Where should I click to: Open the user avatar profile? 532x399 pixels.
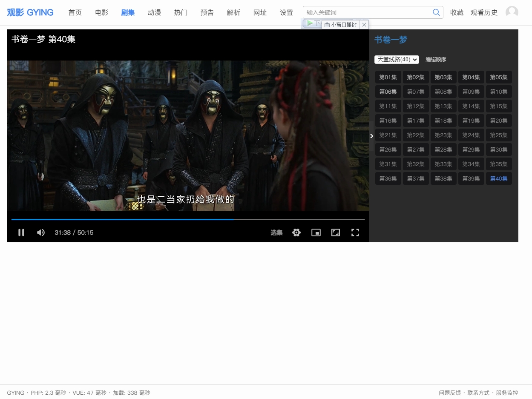click(x=512, y=12)
